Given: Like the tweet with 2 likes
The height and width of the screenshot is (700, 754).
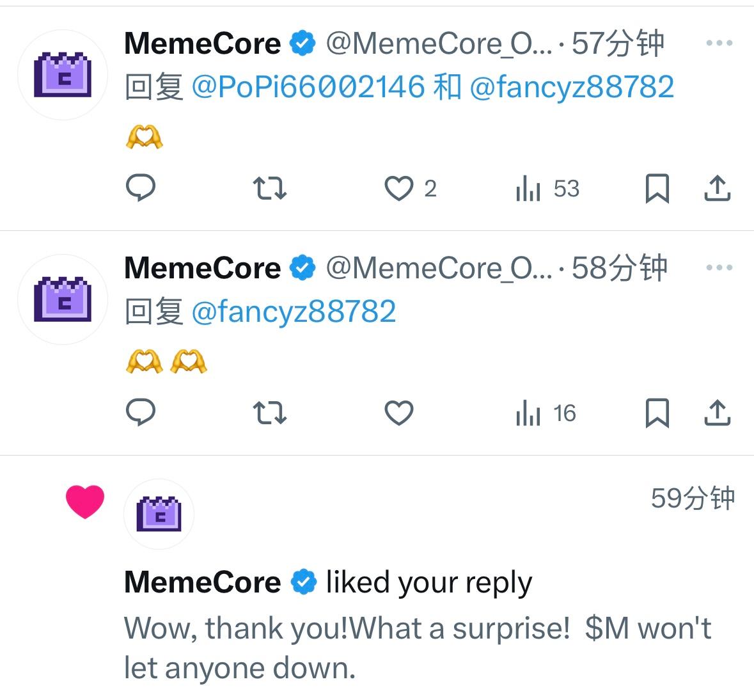Looking at the screenshot, I should 399,188.
